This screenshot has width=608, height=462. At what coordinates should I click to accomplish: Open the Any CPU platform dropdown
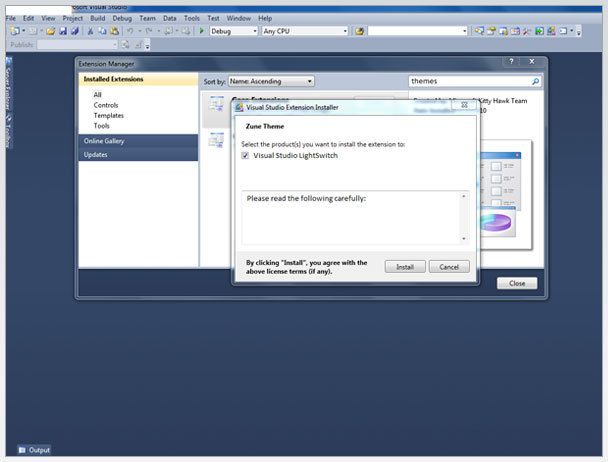345,31
